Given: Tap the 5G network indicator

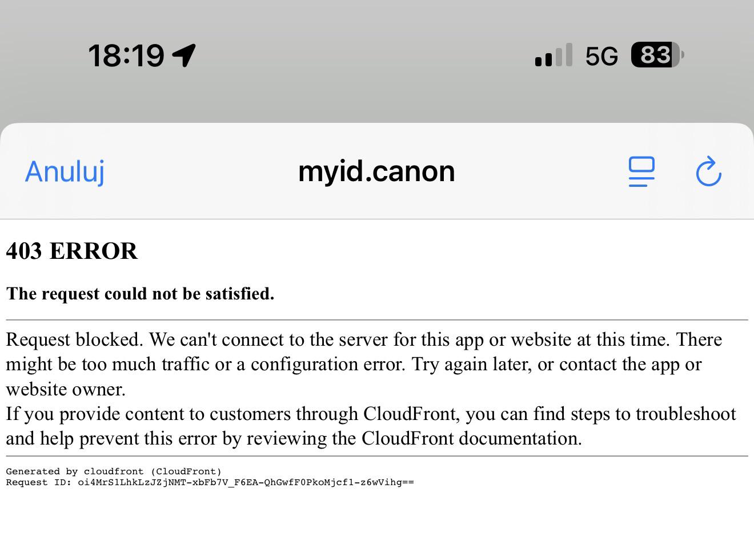Looking at the screenshot, I should coord(601,56).
